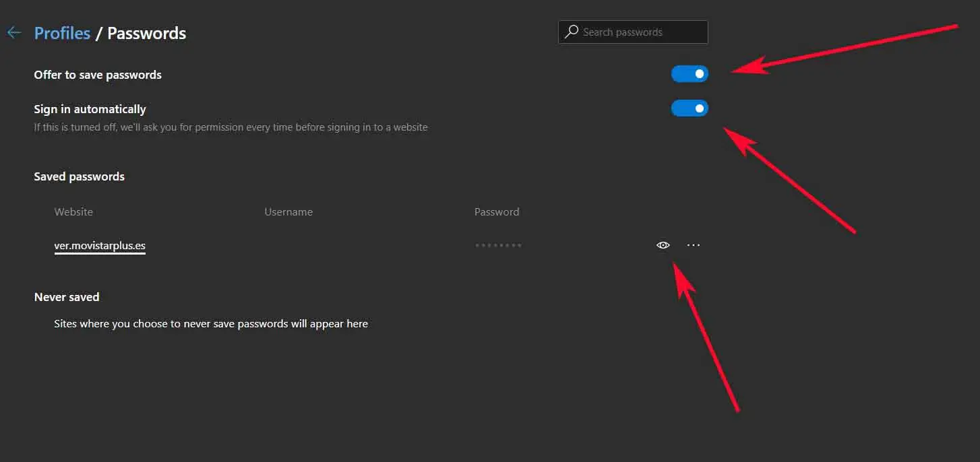Focus the Search passwords field
The width and height of the screenshot is (980, 462).
point(640,32)
